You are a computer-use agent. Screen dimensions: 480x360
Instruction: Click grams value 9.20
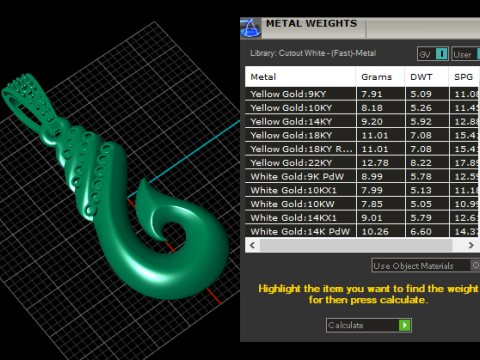tap(372, 122)
